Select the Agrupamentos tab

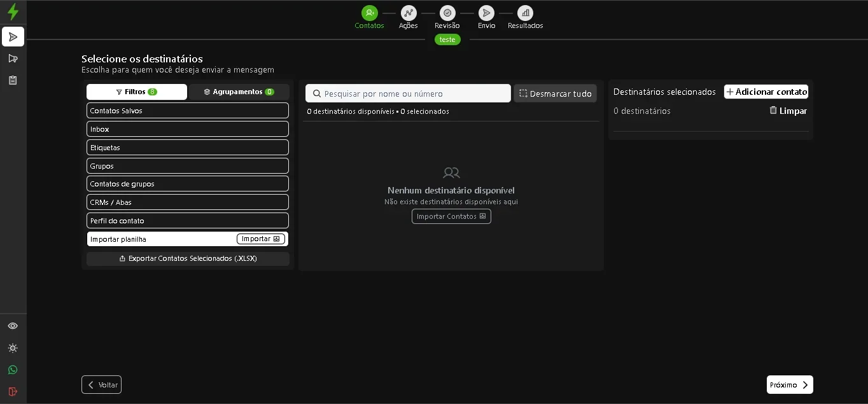coord(239,92)
